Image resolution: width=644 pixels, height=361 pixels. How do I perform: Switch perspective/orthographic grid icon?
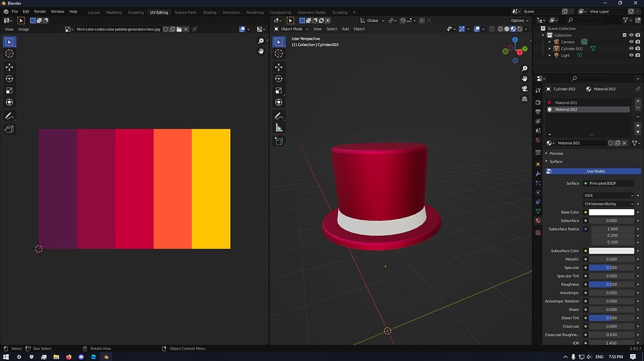(x=525, y=99)
